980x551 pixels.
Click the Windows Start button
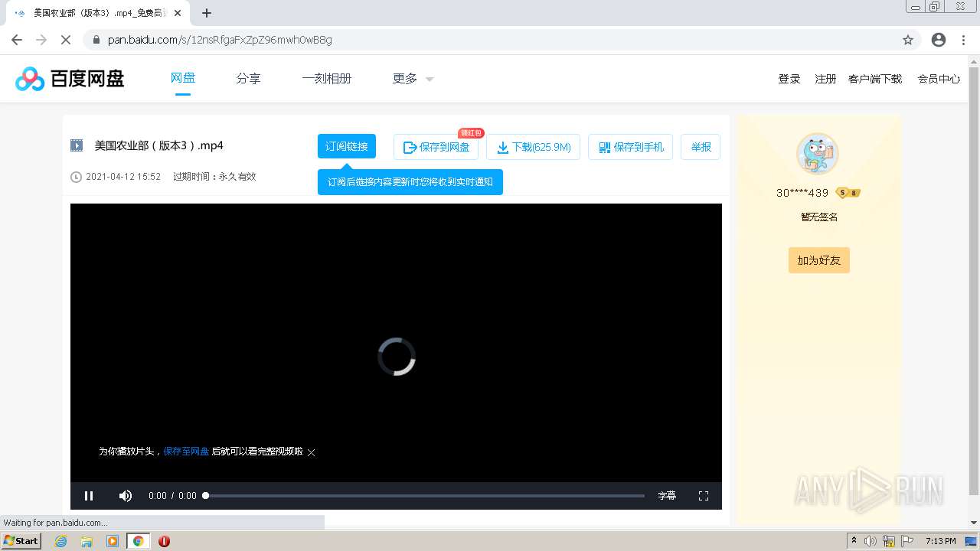coord(21,540)
